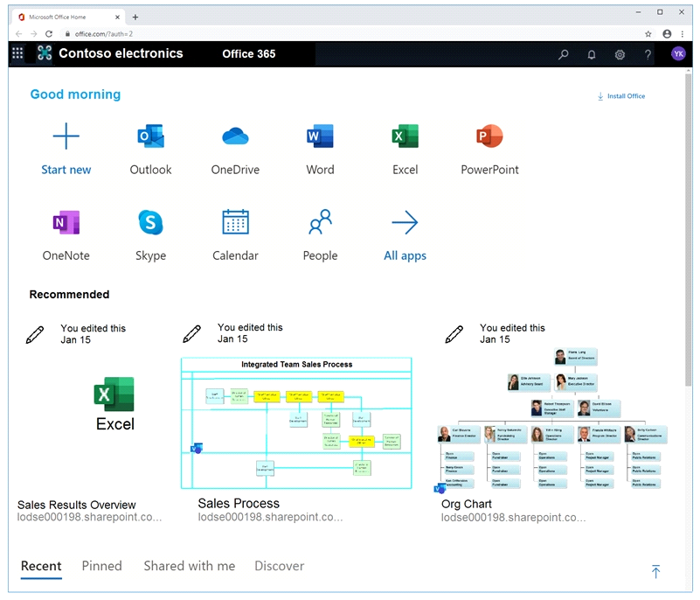Click the Install Office link

click(621, 96)
